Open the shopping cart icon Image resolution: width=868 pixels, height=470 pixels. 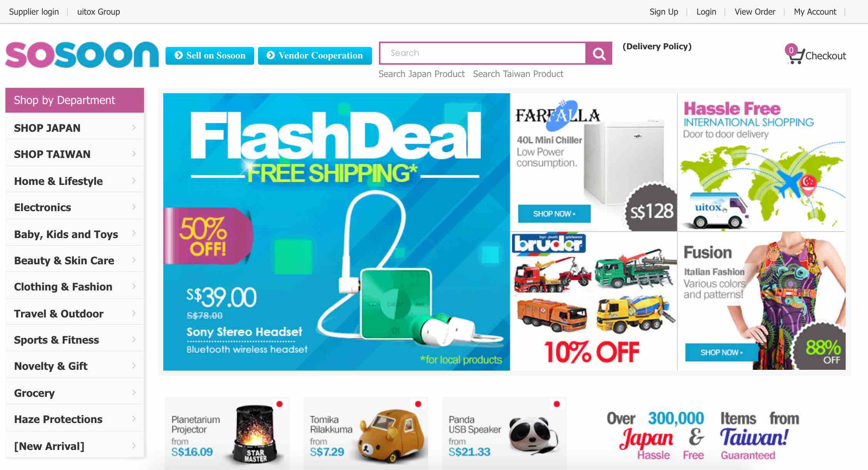(x=795, y=55)
